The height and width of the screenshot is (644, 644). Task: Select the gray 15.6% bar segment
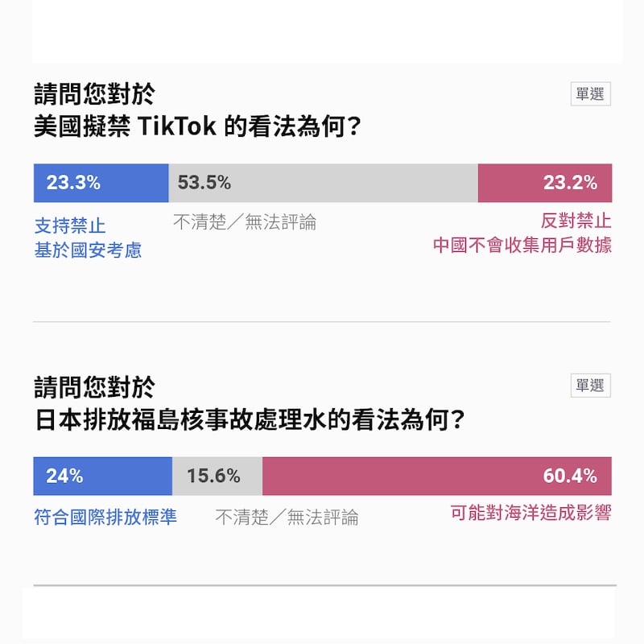point(217,476)
